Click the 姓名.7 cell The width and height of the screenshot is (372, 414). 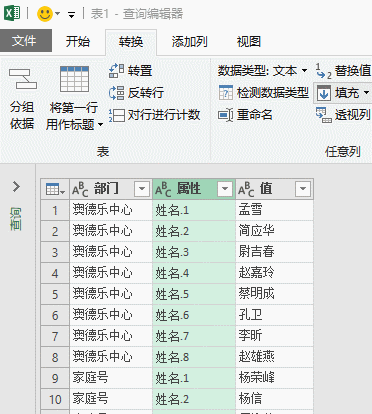click(194, 336)
